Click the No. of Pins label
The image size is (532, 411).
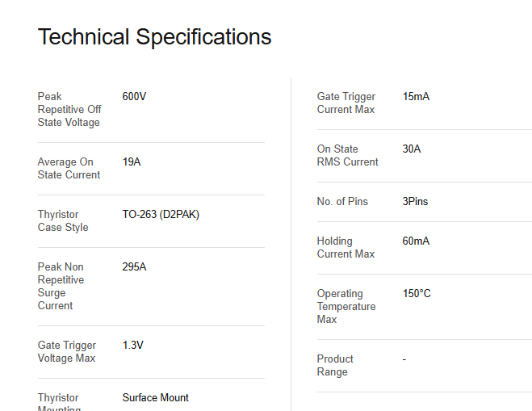pyautogui.click(x=342, y=201)
